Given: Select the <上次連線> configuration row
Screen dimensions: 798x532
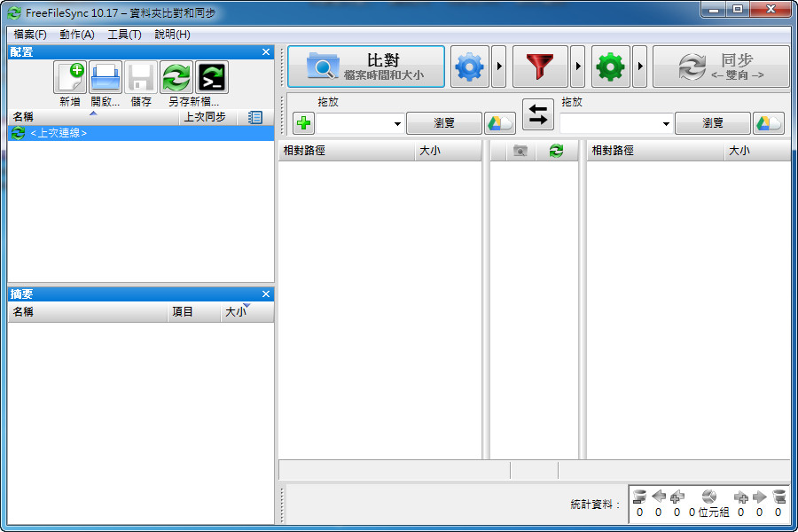Looking at the screenshot, I should click(141, 133).
